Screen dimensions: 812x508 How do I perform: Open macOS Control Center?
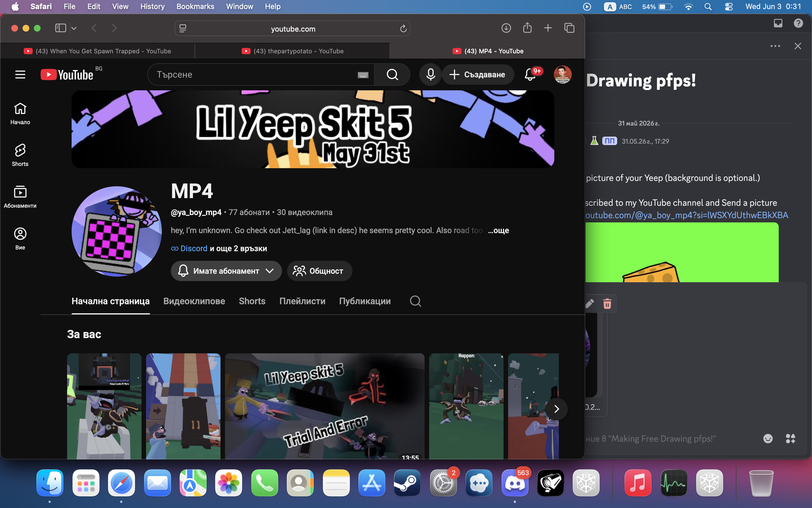(729, 7)
